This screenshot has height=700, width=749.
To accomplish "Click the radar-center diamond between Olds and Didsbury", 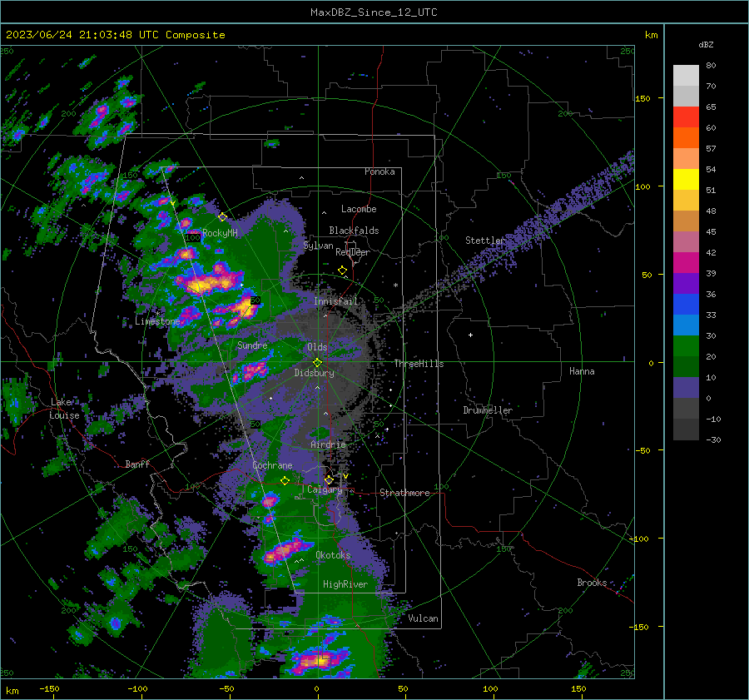I will point(318,363).
